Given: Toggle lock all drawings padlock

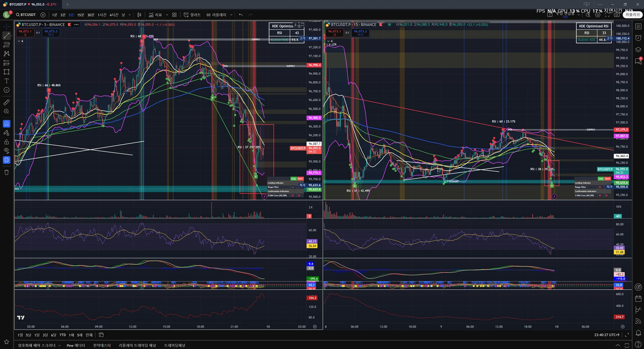Looking at the screenshot, I should (x=6, y=142).
